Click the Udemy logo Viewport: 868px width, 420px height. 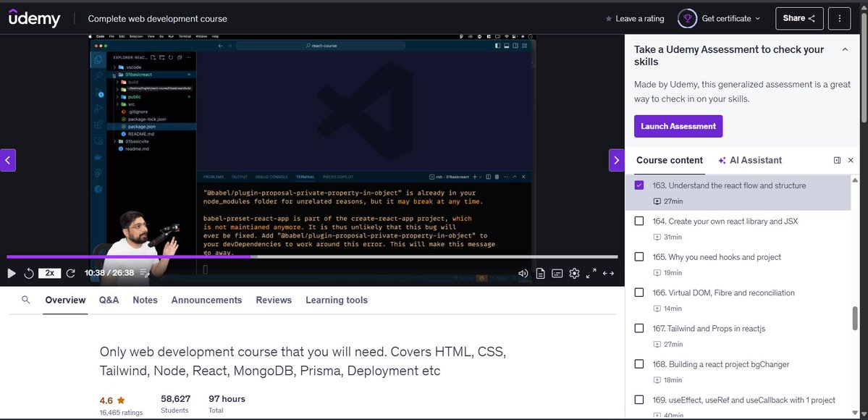pyautogui.click(x=34, y=18)
